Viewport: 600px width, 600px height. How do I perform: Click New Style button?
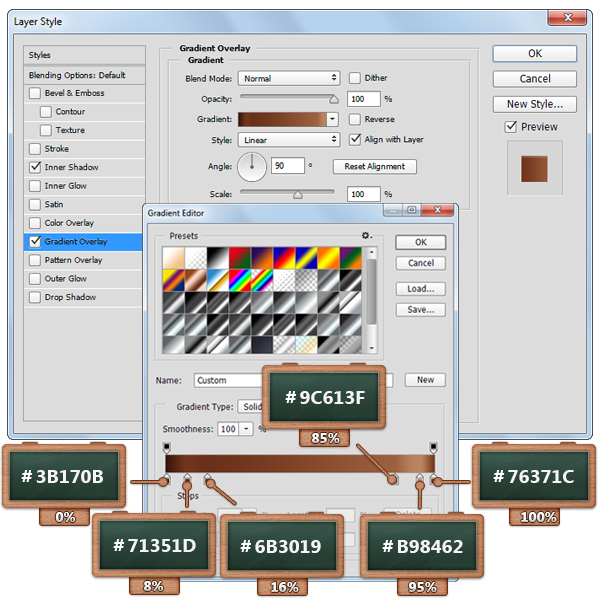coord(534,104)
